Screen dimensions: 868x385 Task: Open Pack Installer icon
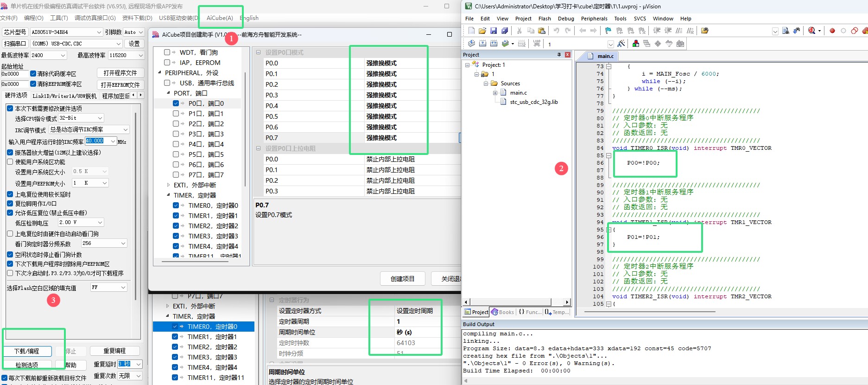(680, 44)
